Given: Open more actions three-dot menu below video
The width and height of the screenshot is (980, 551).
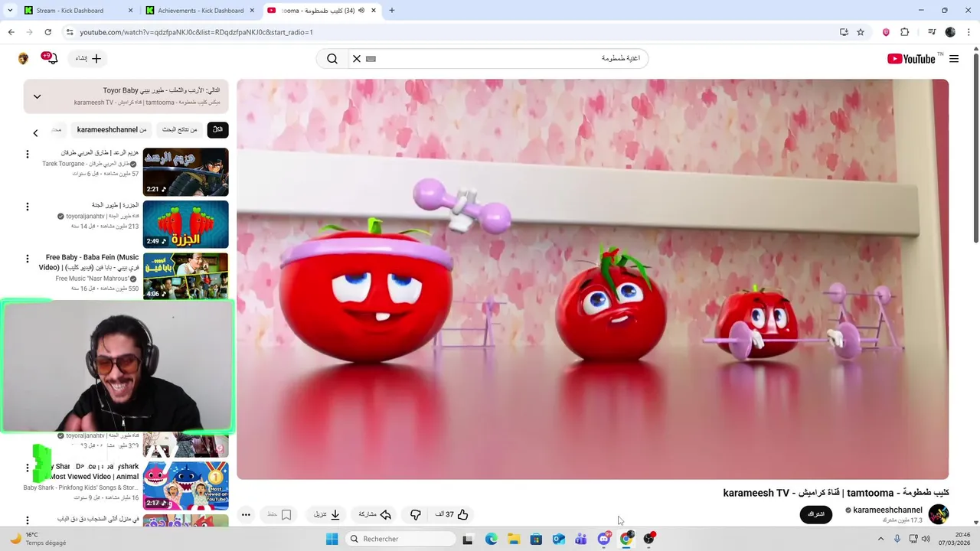Looking at the screenshot, I should pos(246,514).
